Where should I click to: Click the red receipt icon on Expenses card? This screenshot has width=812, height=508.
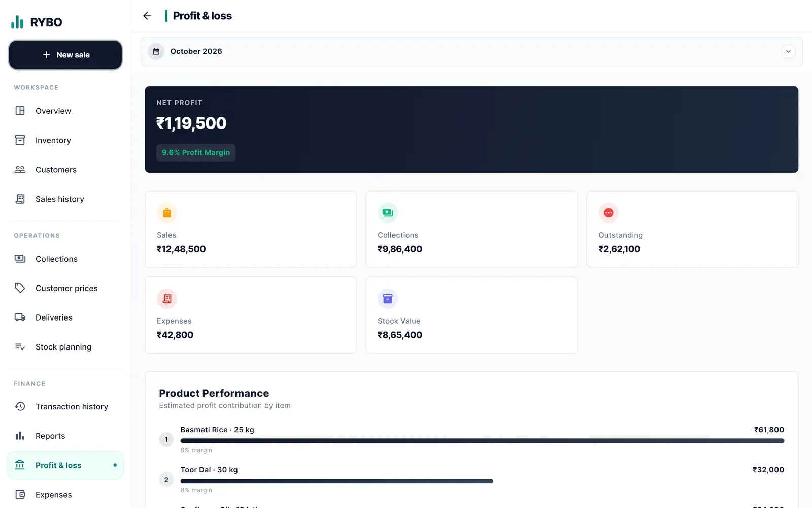click(x=167, y=299)
